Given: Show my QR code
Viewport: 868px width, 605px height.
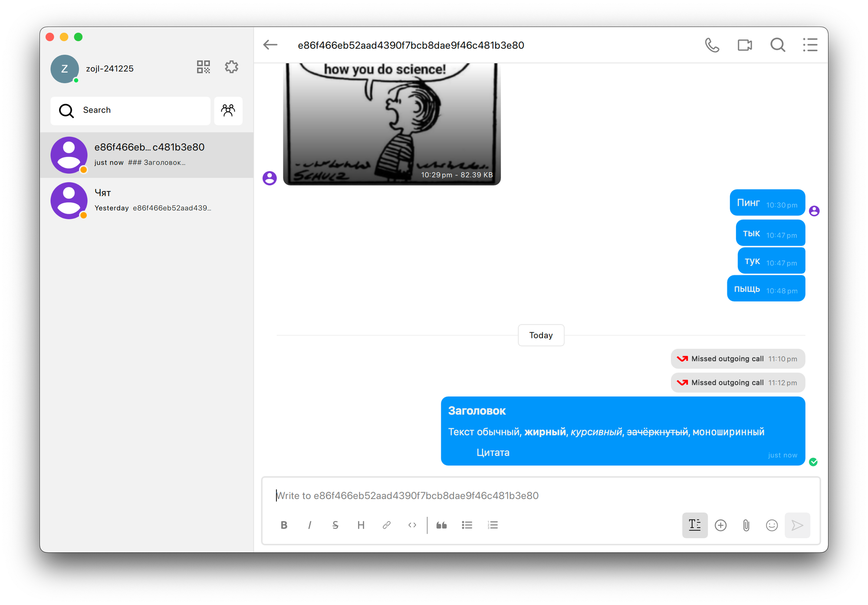Looking at the screenshot, I should tap(203, 67).
